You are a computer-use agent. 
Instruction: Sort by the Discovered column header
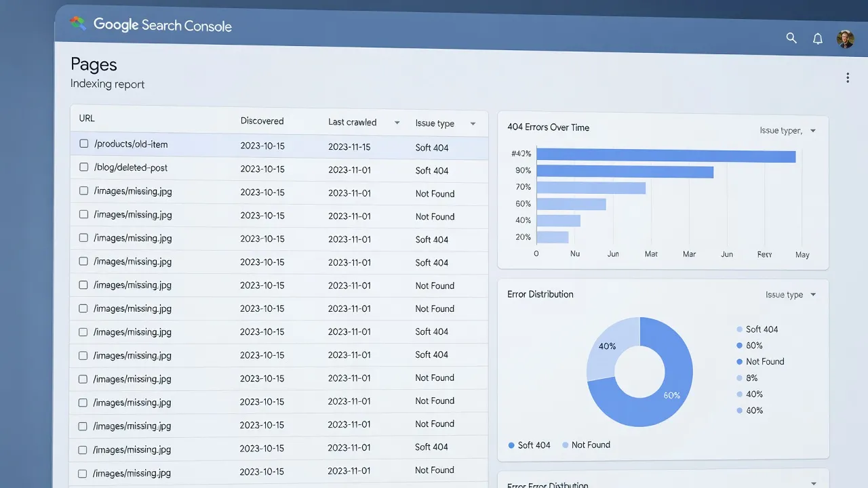coord(262,121)
